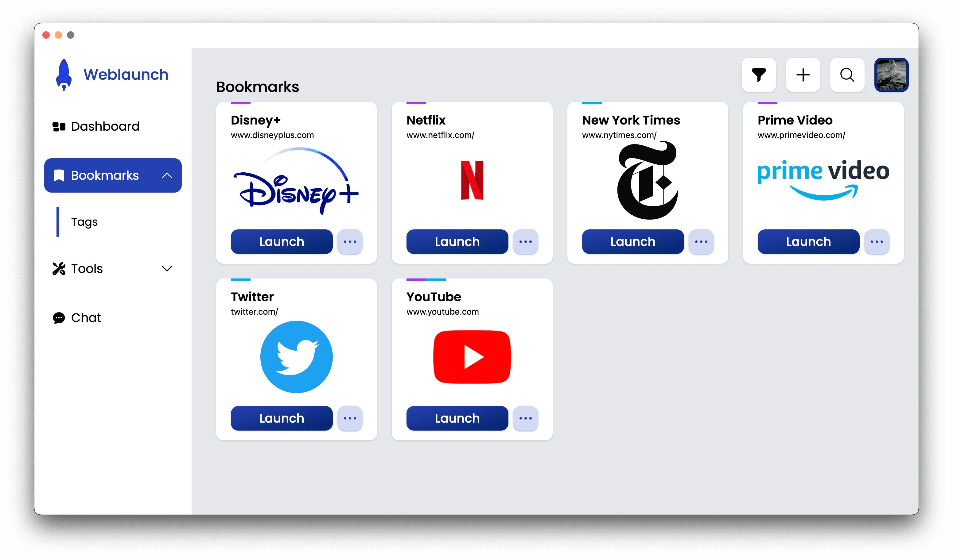Collapse the Bookmarks section chevron

point(167,175)
